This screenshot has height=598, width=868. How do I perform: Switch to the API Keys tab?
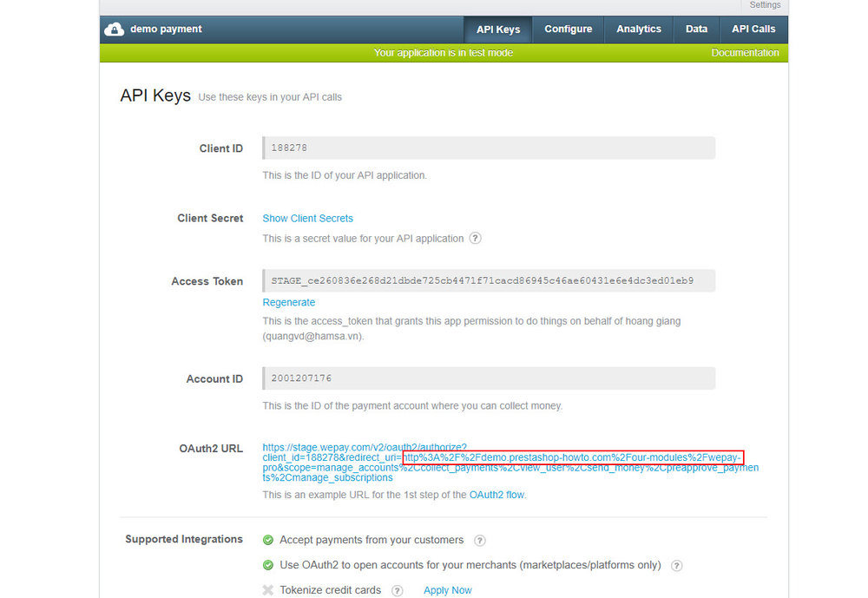coord(498,30)
